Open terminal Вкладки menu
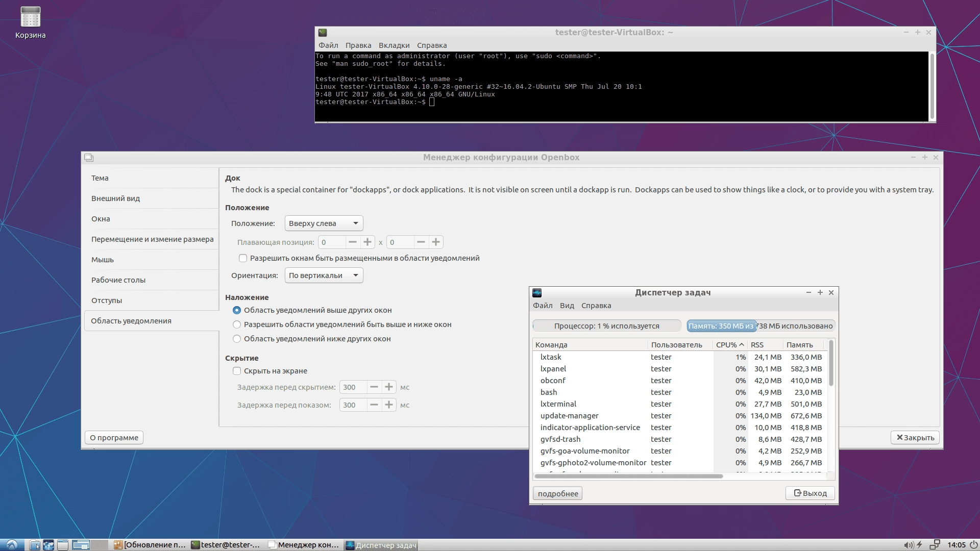 (x=394, y=45)
